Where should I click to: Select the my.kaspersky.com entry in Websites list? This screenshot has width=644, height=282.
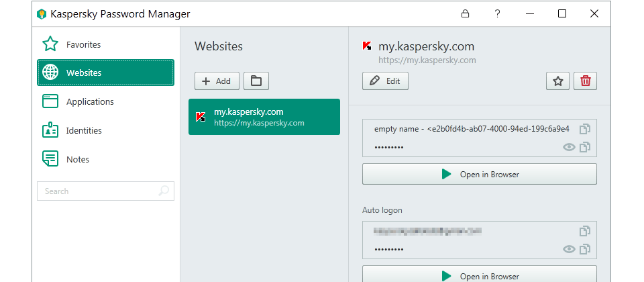click(x=264, y=117)
